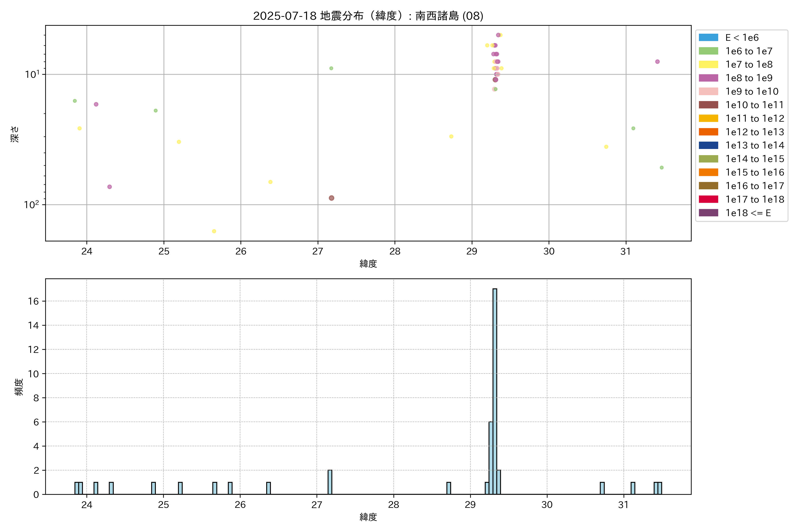This screenshot has width=798, height=532.
Task: Click the red '1e17 to 1e18' legend swatch
Action: pos(708,199)
